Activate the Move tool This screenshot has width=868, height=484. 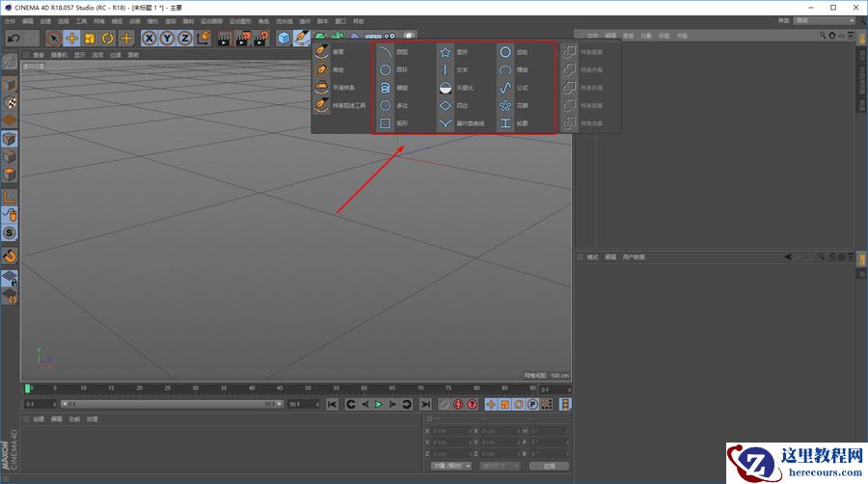(x=71, y=38)
